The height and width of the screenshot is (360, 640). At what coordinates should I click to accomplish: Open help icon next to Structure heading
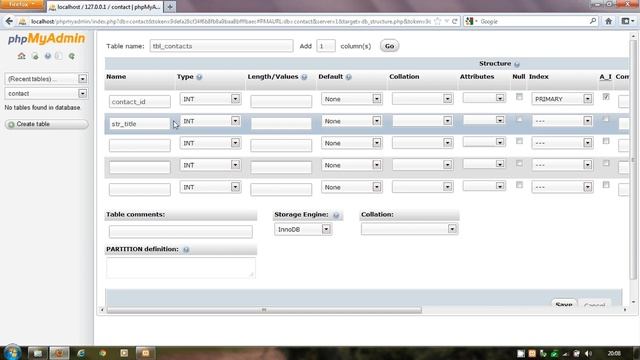[517, 64]
